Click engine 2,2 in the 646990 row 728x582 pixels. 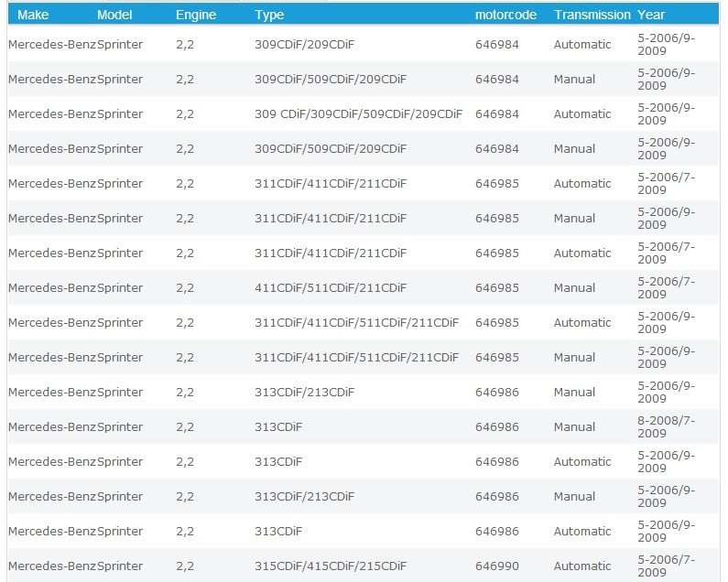185,566
